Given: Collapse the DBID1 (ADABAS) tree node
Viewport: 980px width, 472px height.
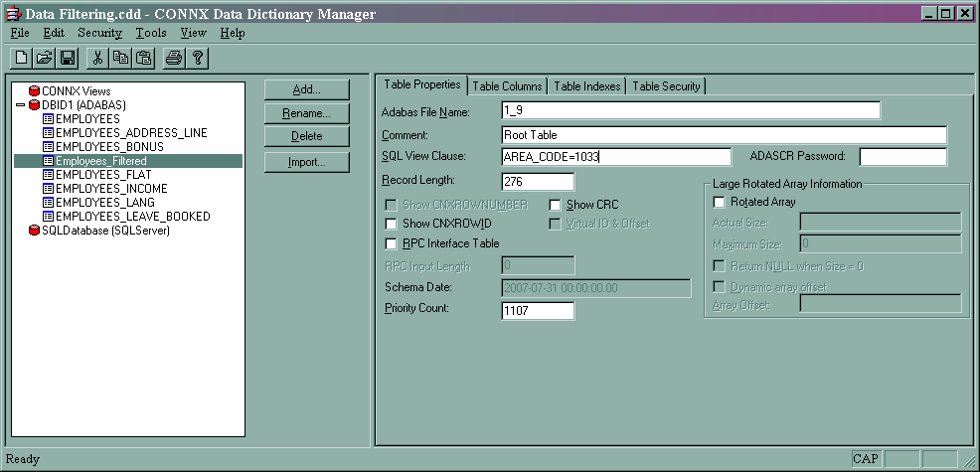Looking at the screenshot, I should 21,105.
